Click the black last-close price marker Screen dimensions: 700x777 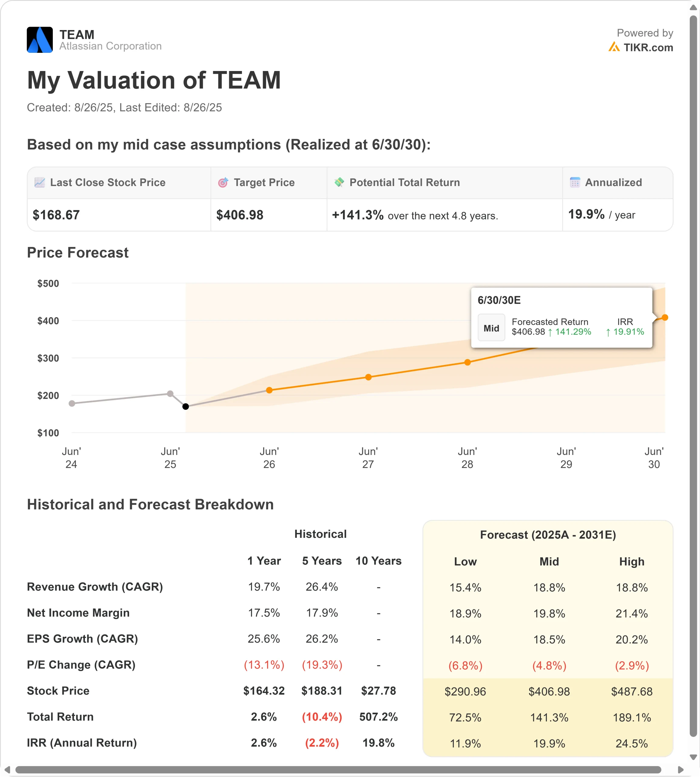coord(185,406)
